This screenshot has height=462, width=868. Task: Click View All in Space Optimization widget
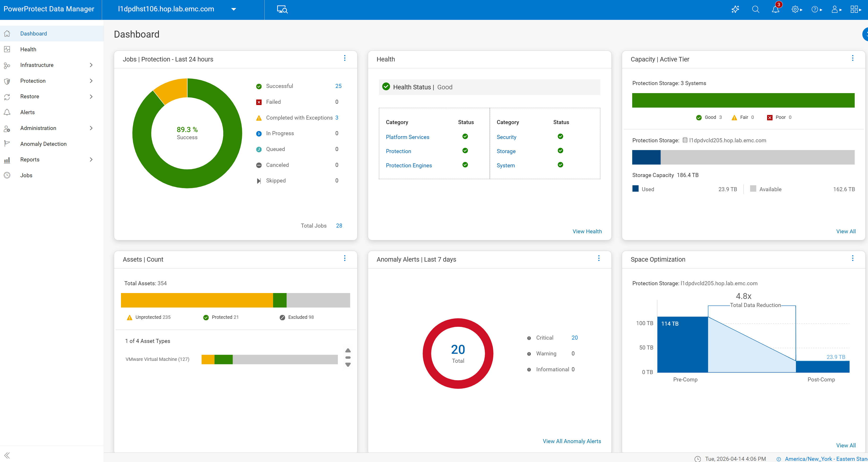(846, 445)
